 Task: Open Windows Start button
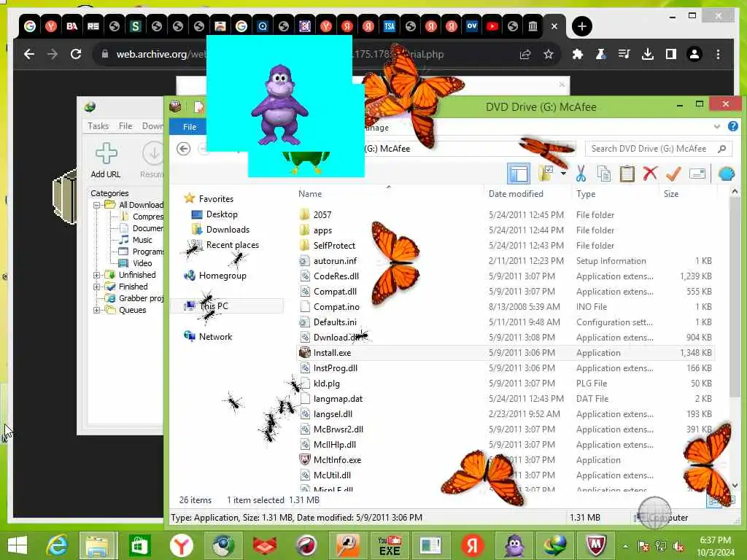tap(18, 545)
